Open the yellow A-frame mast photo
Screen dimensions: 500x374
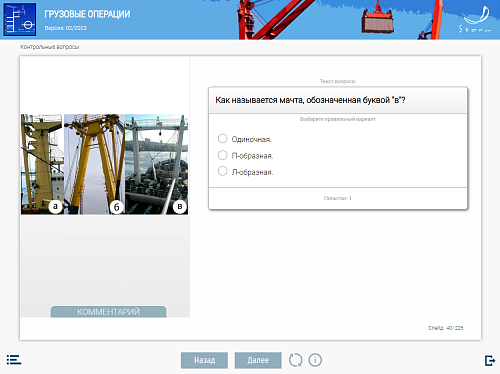[x=94, y=164]
